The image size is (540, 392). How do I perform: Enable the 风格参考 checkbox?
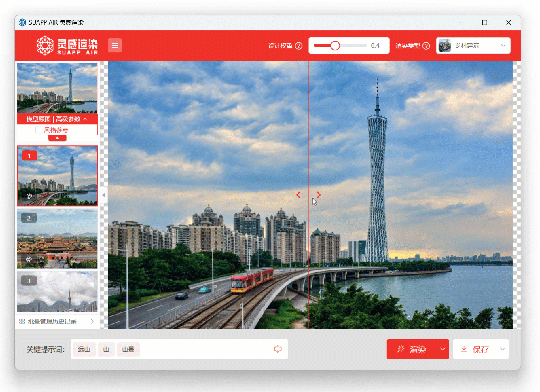point(39,130)
